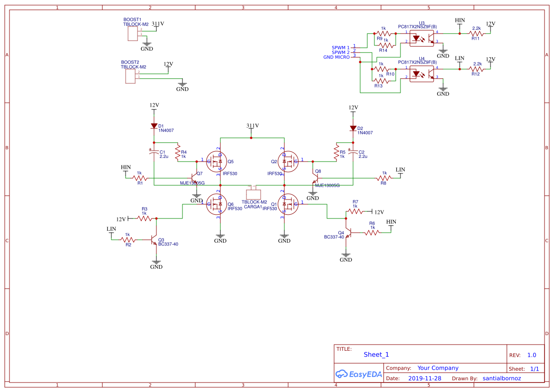Select diode D2 symbol
The width and height of the screenshot is (554, 392).
(353, 128)
